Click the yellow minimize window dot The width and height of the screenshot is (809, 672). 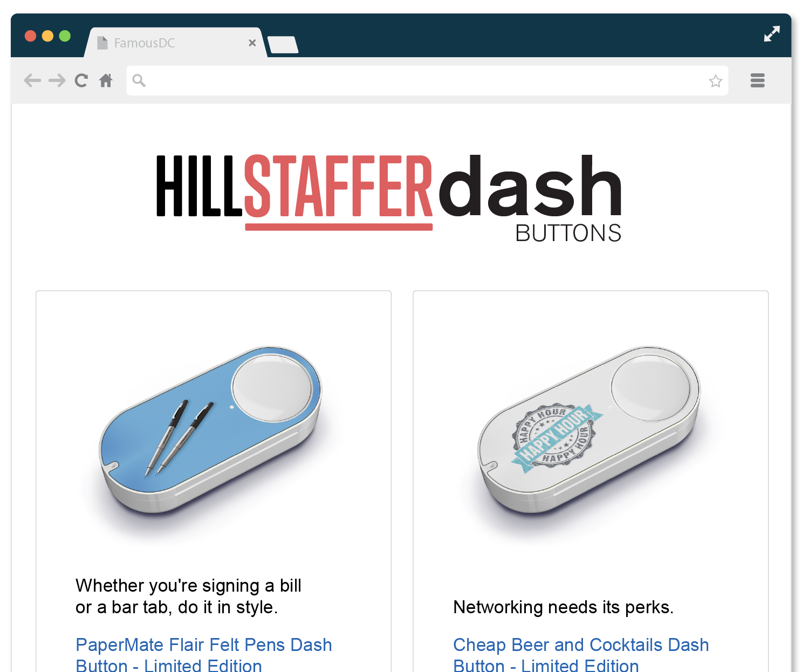47,36
